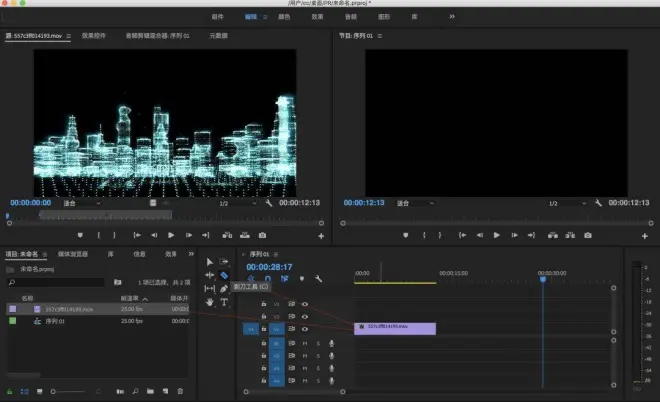Screen dimensions: 660x402
Task: Click Overwrite button in Source monitor
Action: tap(245, 235)
